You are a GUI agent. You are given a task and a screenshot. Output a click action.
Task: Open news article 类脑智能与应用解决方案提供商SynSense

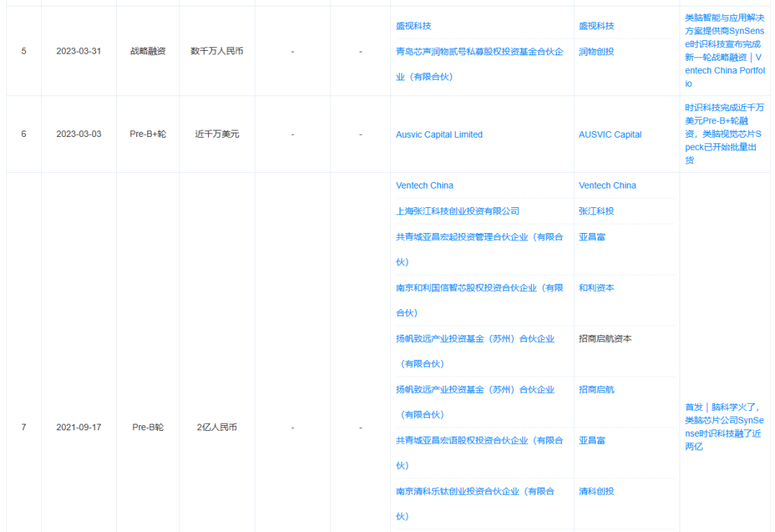point(724,50)
